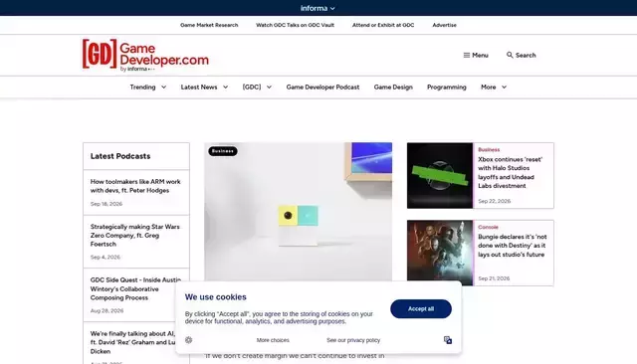Click the Sep 4, 2026 date
637x364 pixels.
click(106, 257)
